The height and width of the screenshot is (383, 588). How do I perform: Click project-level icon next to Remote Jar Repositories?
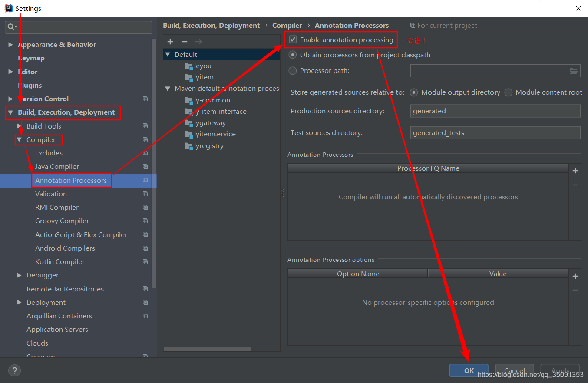pos(145,289)
